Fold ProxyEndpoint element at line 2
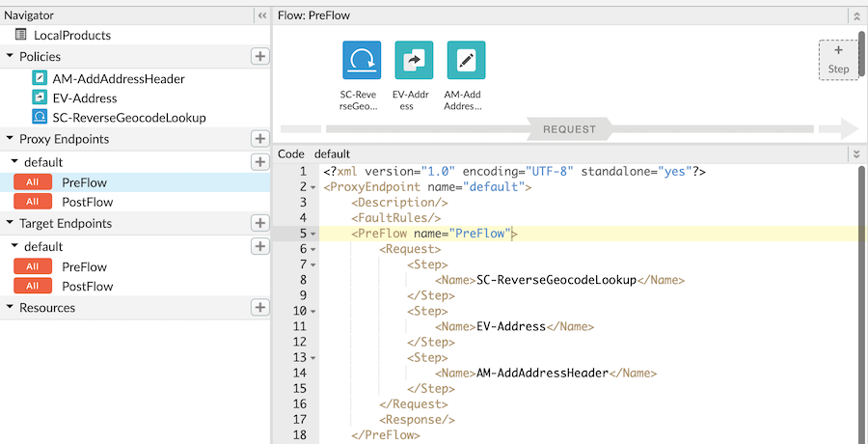 [312, 187]
